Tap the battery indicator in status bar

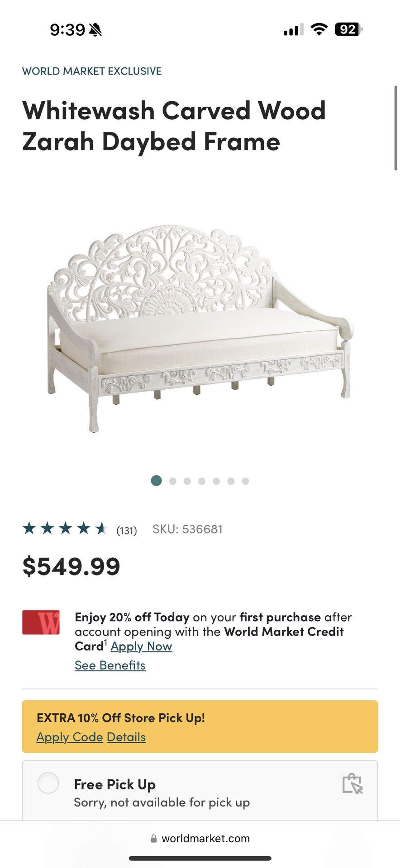pyautogui.click(x=348, y=29)
